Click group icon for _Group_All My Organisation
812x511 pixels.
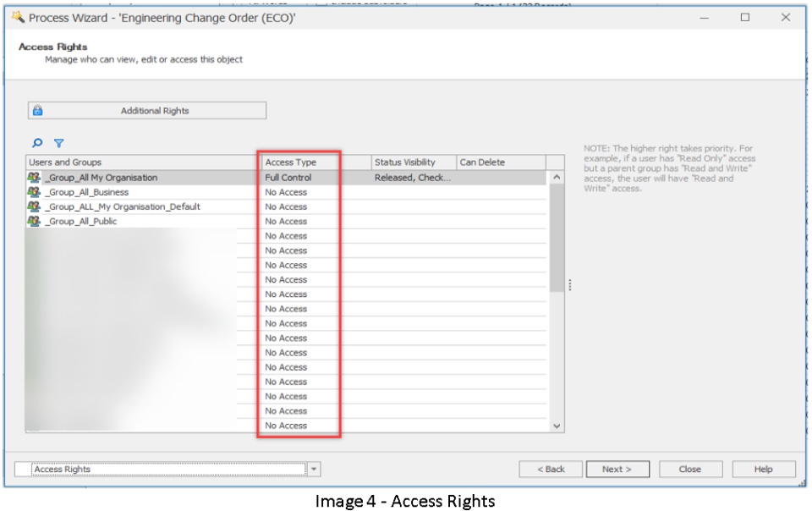pyautogui.click(x=34, y=177)
